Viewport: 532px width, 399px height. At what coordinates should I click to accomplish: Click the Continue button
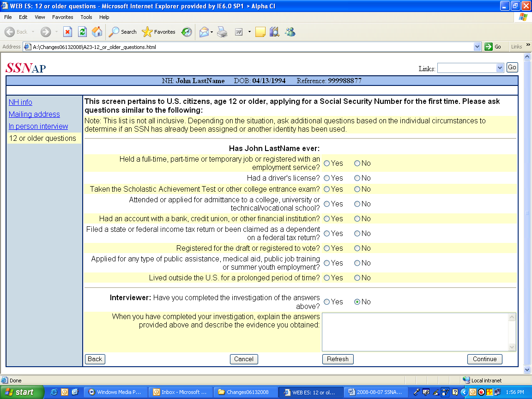[484, 359]
